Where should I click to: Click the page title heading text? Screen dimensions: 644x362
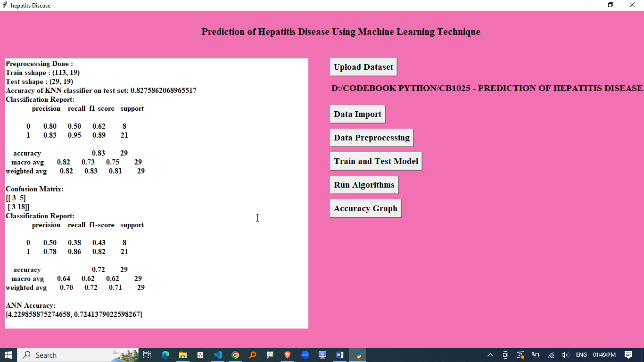click(x=341, y=32)
